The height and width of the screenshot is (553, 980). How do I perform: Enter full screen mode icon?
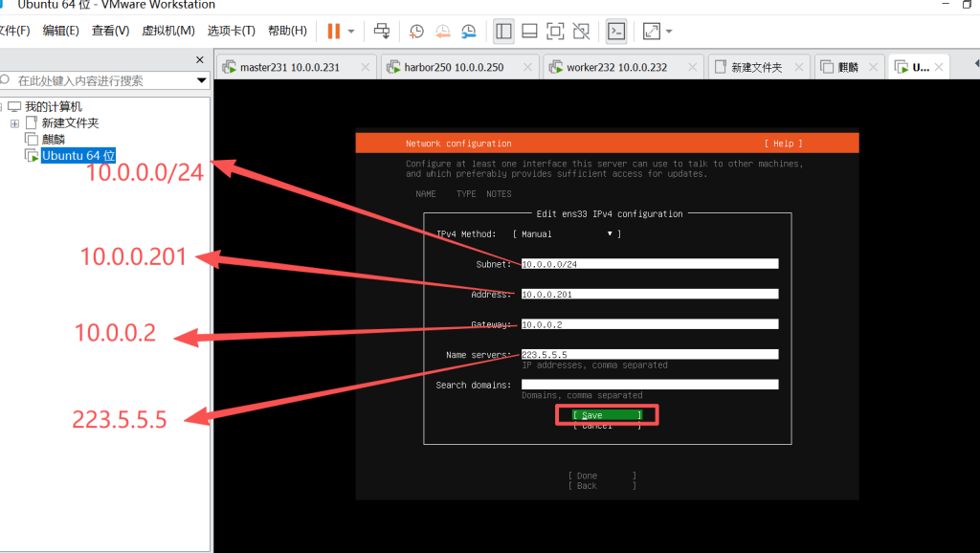coord(555,31)
